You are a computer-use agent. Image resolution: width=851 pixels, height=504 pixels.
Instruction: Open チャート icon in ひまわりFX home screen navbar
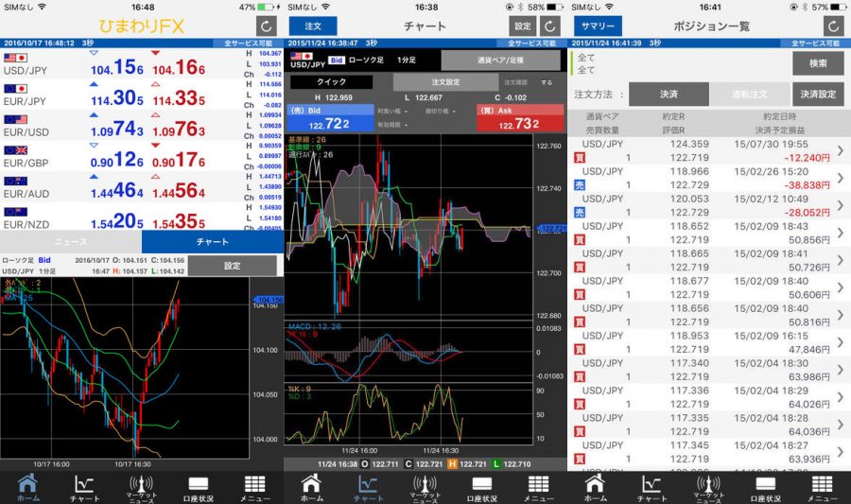tap(85, 488)
